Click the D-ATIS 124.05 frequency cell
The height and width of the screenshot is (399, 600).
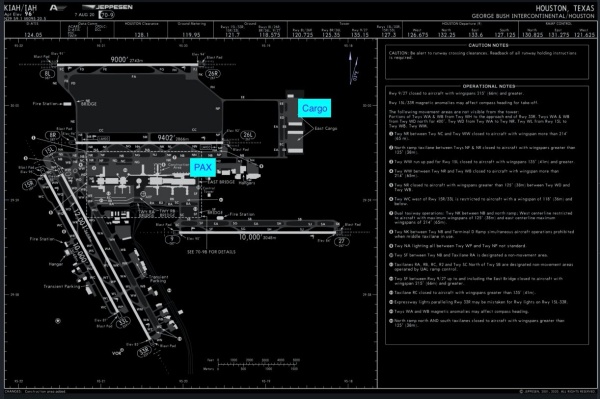[33, 29]
